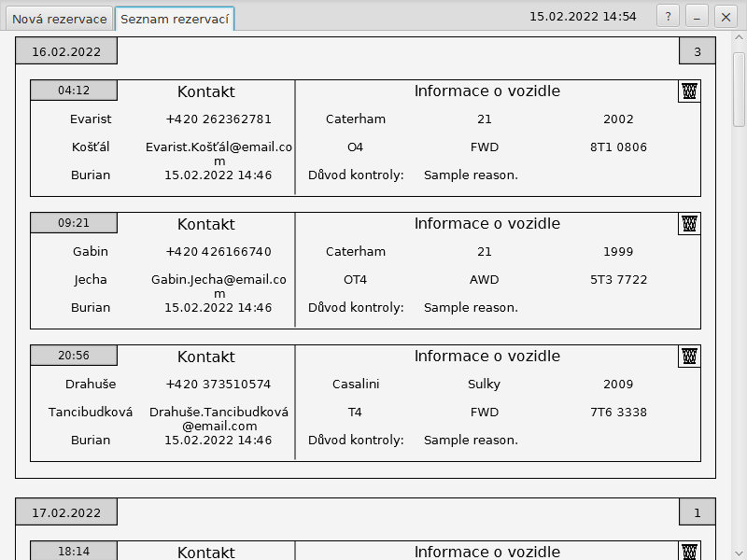Click the vertical scrollbar handle
The height and width of the screenshot is (560, 747).
pyautogui.click(x=740, y=89)
